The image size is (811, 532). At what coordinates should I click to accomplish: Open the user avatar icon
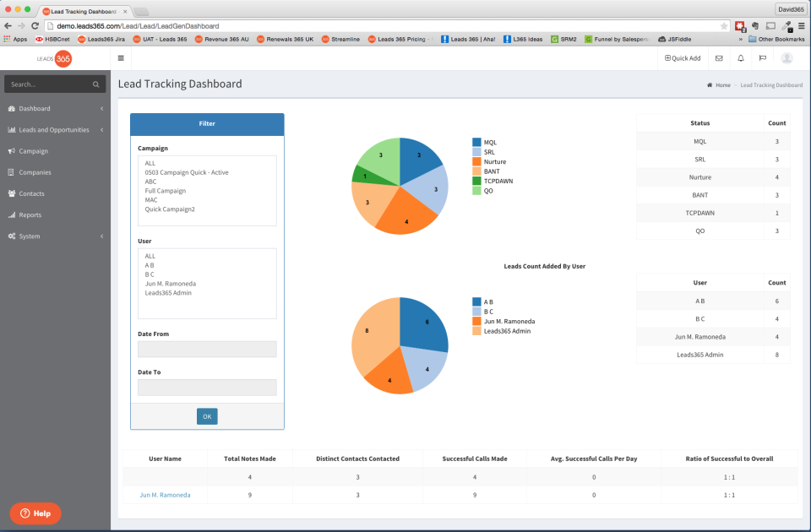click(x=787, y=58)
